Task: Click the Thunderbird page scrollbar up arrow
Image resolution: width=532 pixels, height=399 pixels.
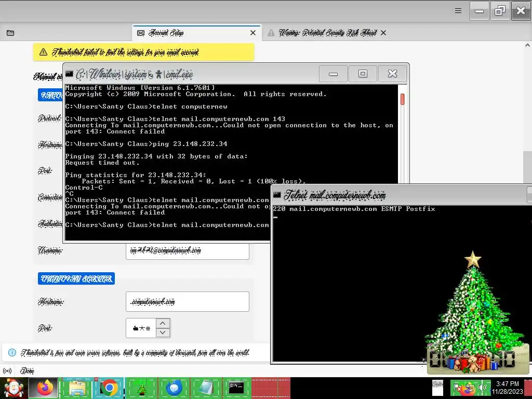Action: click(x=527, y=45)
